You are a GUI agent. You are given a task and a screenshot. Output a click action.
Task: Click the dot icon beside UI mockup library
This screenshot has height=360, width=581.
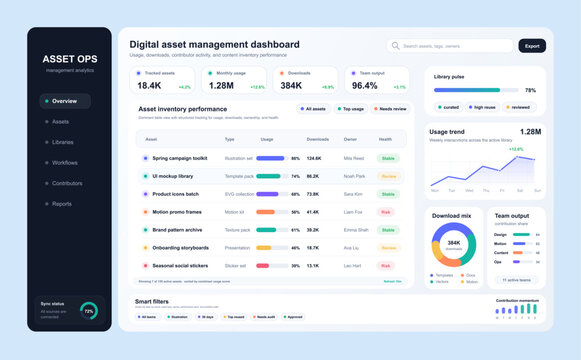point(145,176)
